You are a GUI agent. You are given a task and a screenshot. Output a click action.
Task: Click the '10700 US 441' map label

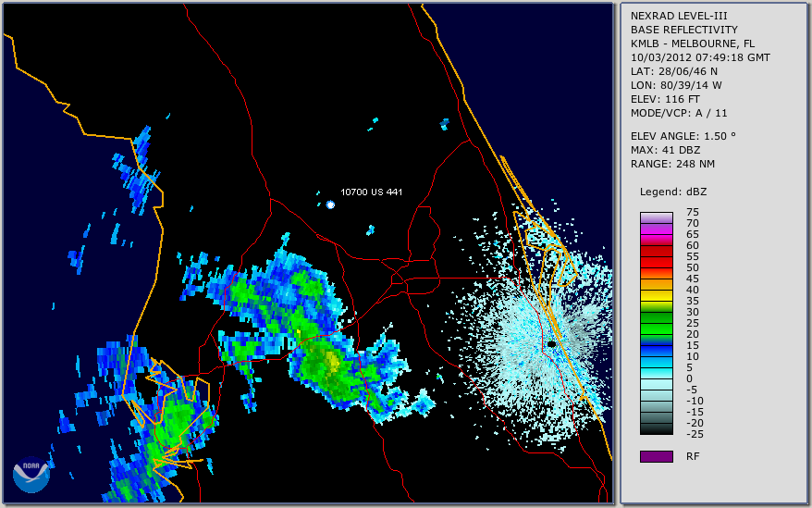[x=371, y=192]
